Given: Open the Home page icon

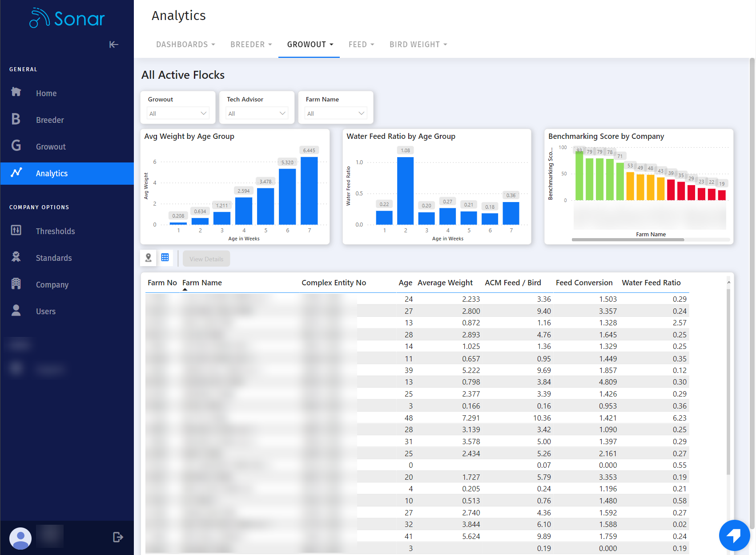Looking at the screenshot, I should 16,92.
